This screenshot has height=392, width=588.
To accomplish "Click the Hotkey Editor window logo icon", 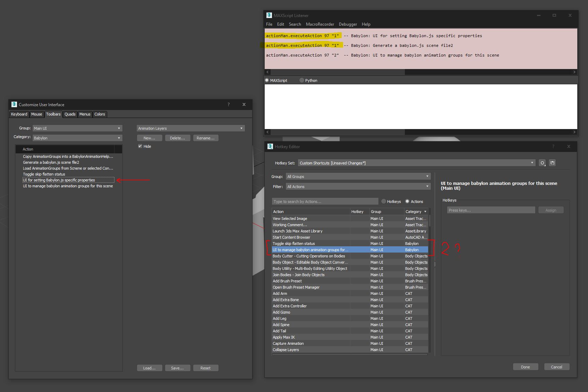I will (x=270, y=146).
